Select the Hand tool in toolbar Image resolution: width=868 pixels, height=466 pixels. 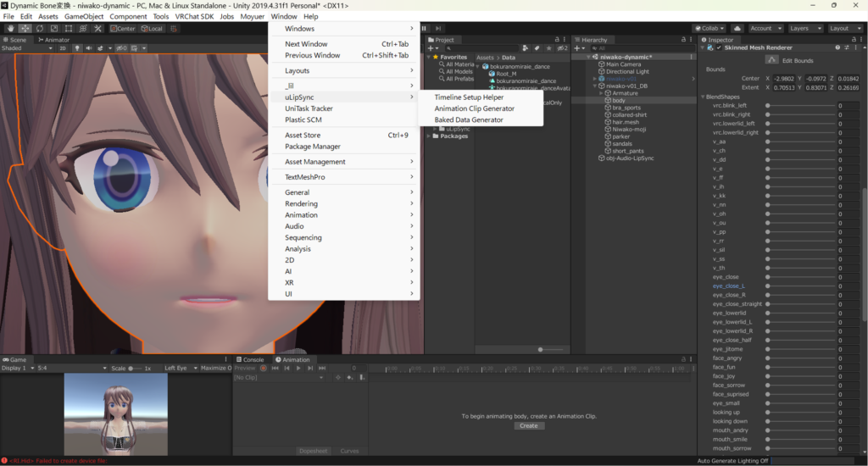click(x=10, y=28)
